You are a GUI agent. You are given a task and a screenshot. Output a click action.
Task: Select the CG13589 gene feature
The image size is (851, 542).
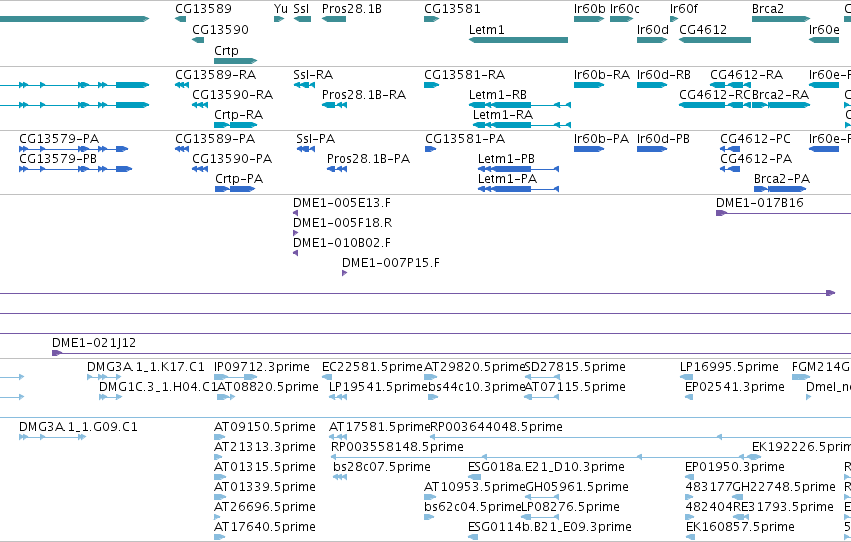pos(180,19)
